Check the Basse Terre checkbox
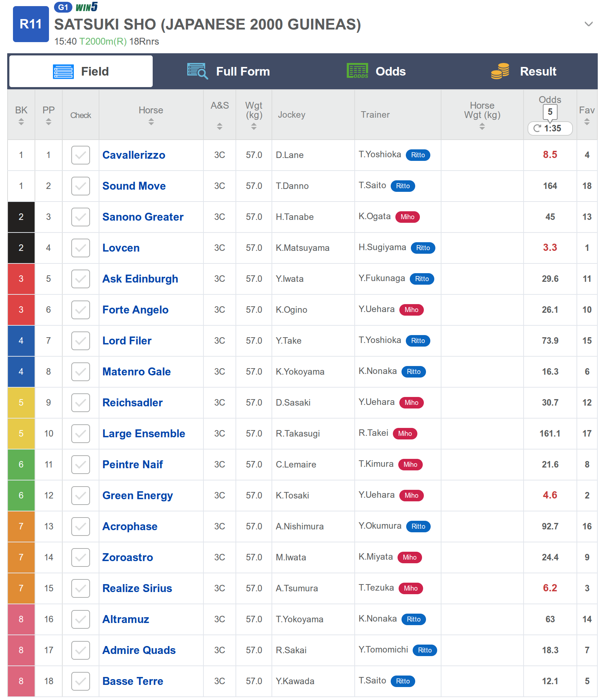The width and height of the screenshot is (601, 700). pyautogui.click(x=81, y=681)
